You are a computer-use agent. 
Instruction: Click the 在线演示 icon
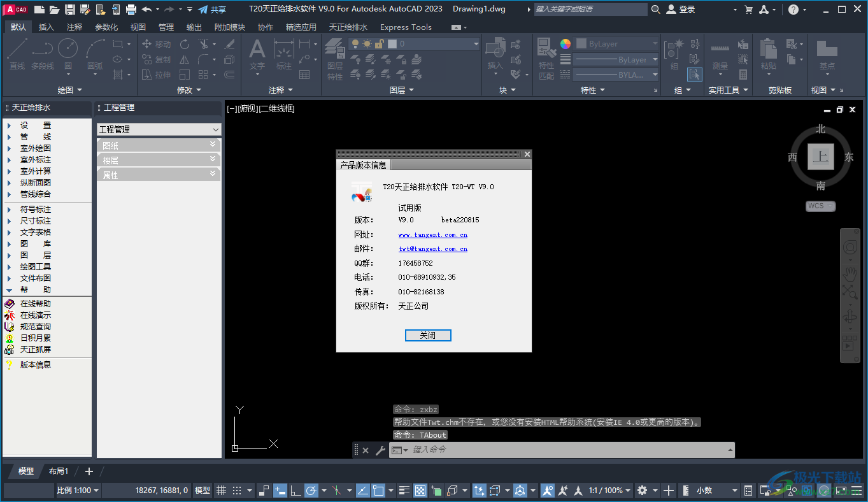tap(10, 315)
